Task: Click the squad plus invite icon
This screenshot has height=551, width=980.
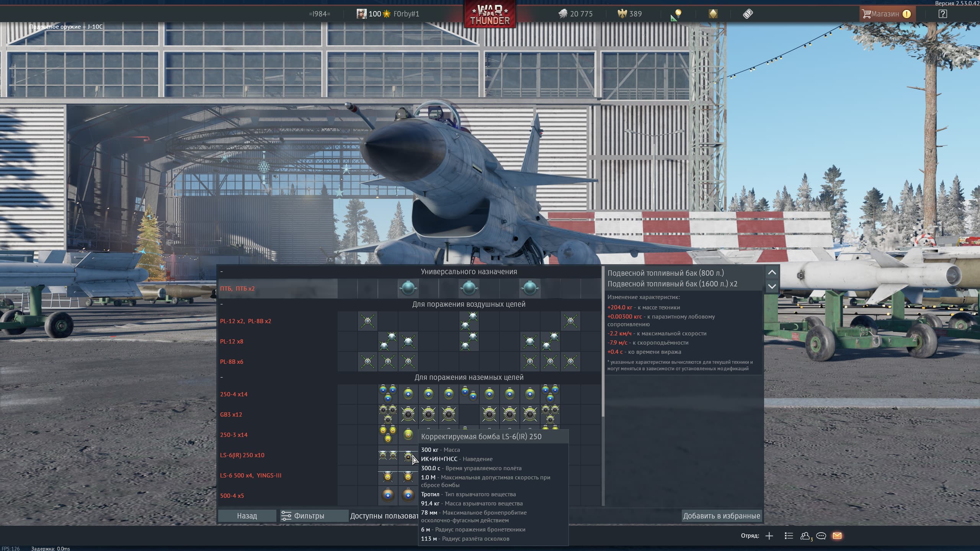Action: click(769, 536)
